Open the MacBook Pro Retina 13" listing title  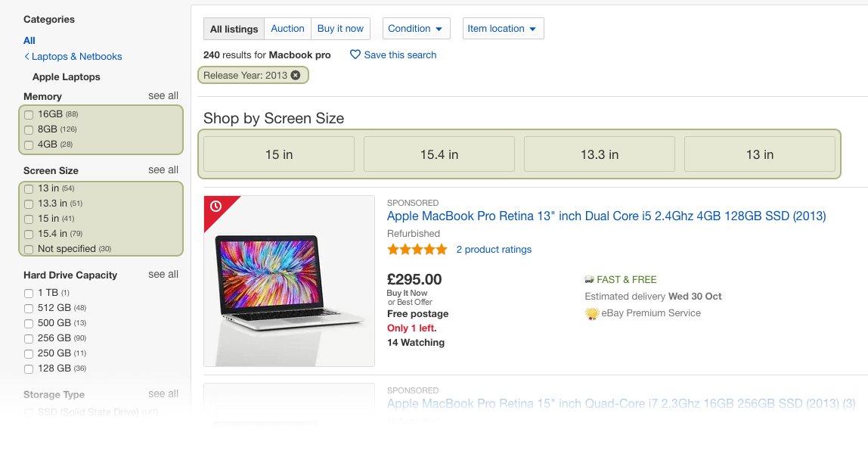606,216
